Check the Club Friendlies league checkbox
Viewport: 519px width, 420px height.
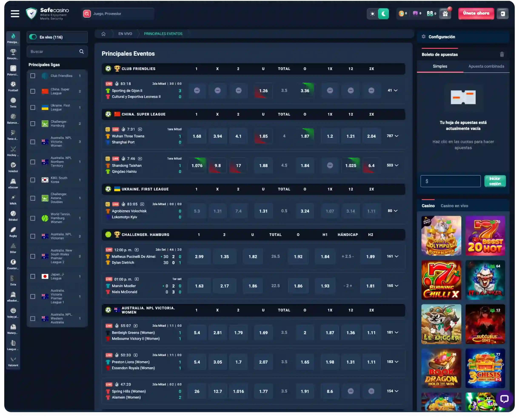tap(33, 76)
